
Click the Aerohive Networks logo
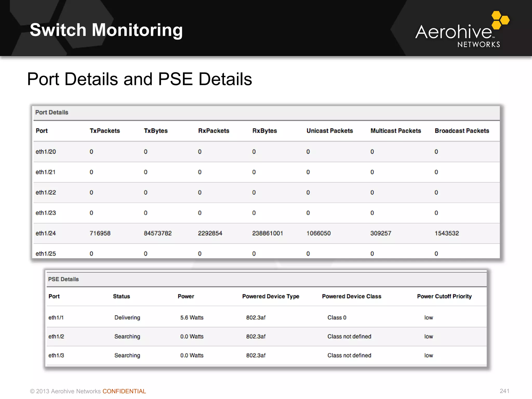click(x=462, y=29)
